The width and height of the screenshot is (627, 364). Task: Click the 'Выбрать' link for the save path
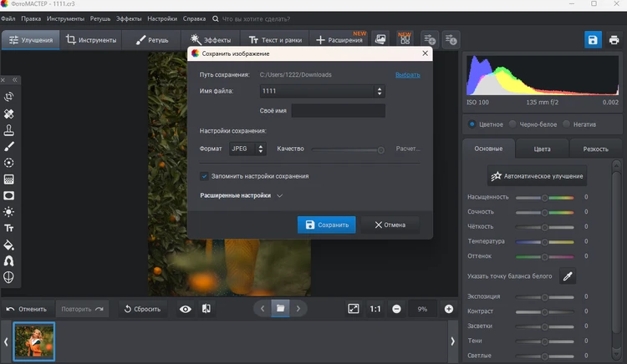click(x=407, y=75)
